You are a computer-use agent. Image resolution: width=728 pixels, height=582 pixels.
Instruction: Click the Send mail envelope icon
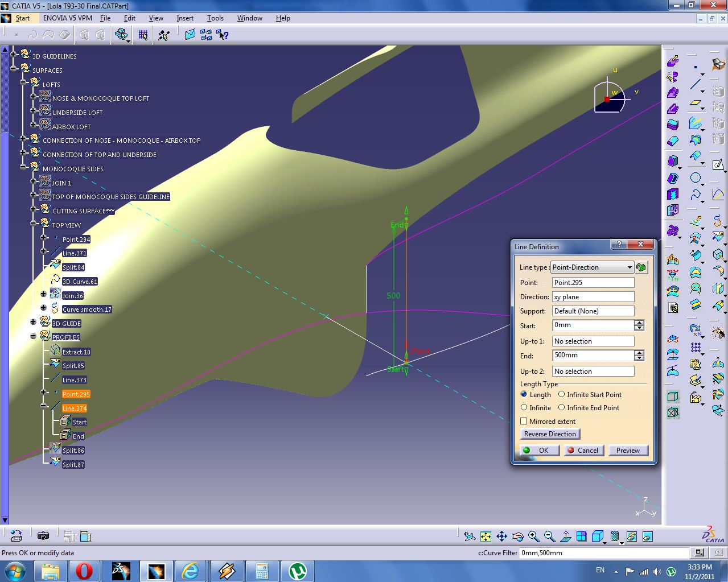pyautogui.click(x=190, y=35)
